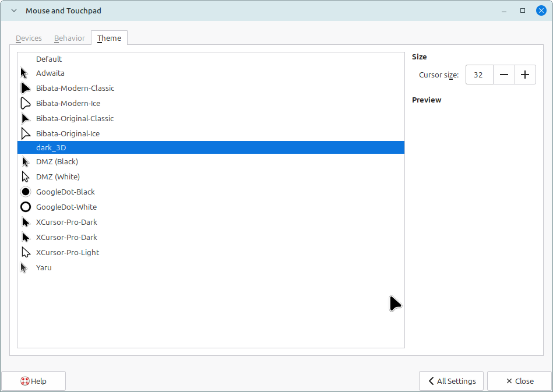Image resolution: width=553 pixels, height=392 pixels.
Task: Pick the Bibata-Modern-Ice theme name
Action: tap(68, 103)
